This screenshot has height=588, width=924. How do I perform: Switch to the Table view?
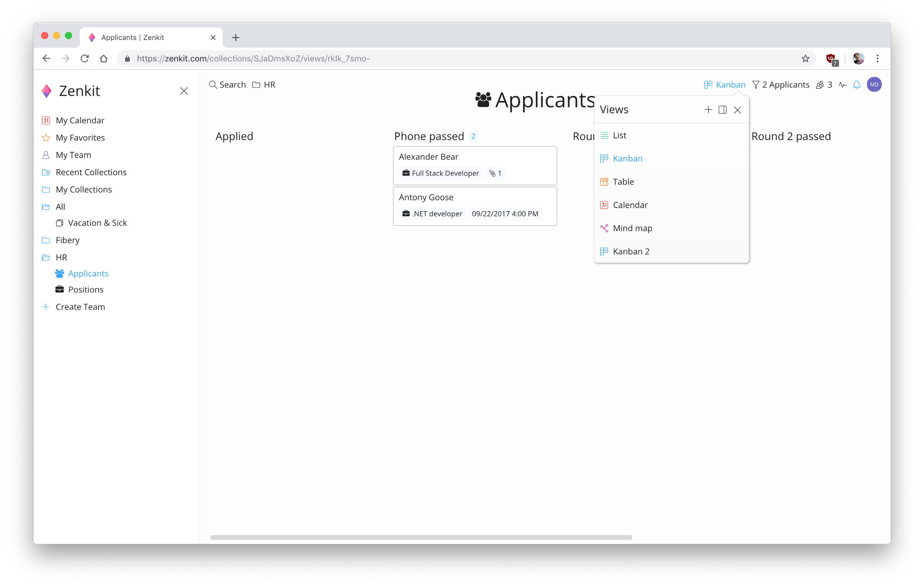pyautogui.click(x=623, y=182)
